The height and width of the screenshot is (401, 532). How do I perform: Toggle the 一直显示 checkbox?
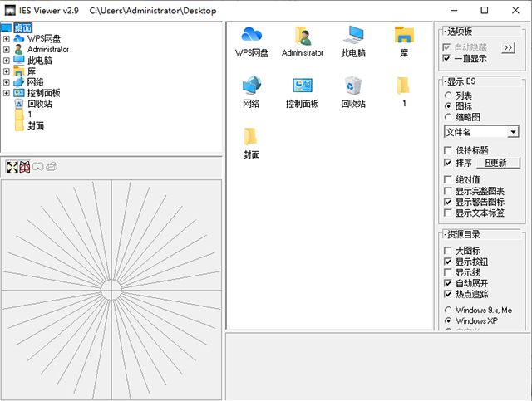coord(447,58)
